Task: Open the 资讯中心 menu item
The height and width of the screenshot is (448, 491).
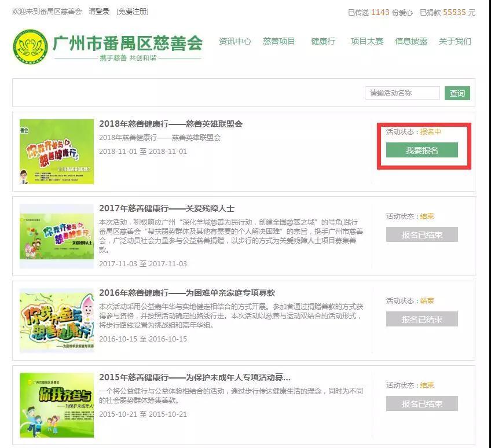Action: [x=235, y=41]
